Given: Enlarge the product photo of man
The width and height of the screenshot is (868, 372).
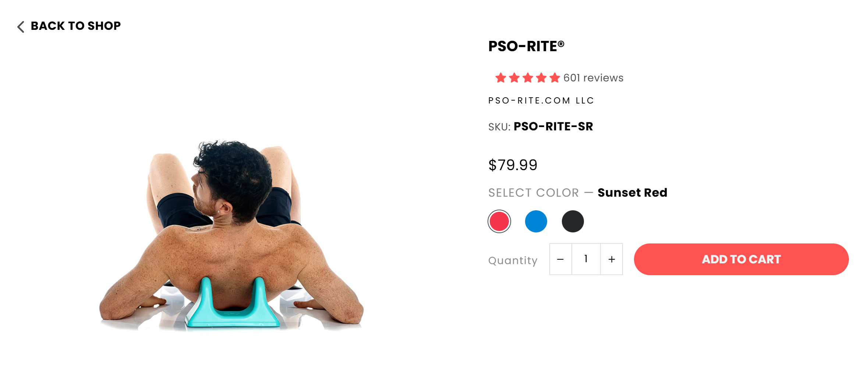Looking at the screenshot, I should (232, 235).
